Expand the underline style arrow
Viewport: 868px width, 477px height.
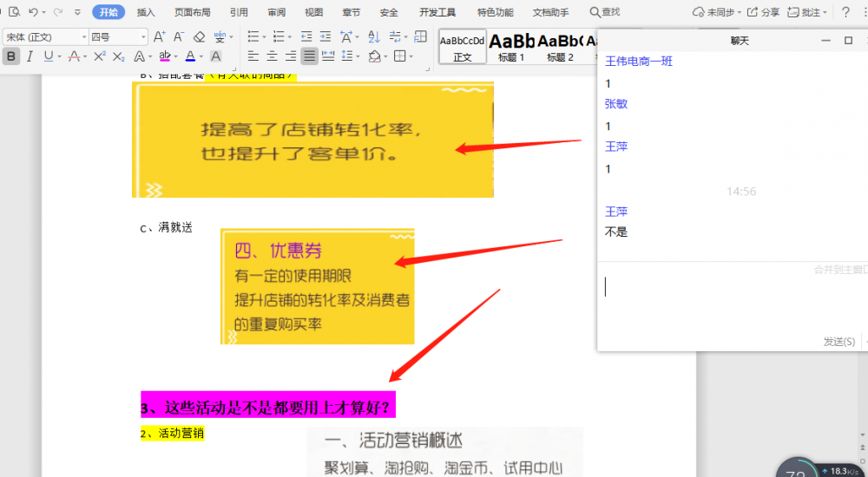59,56
